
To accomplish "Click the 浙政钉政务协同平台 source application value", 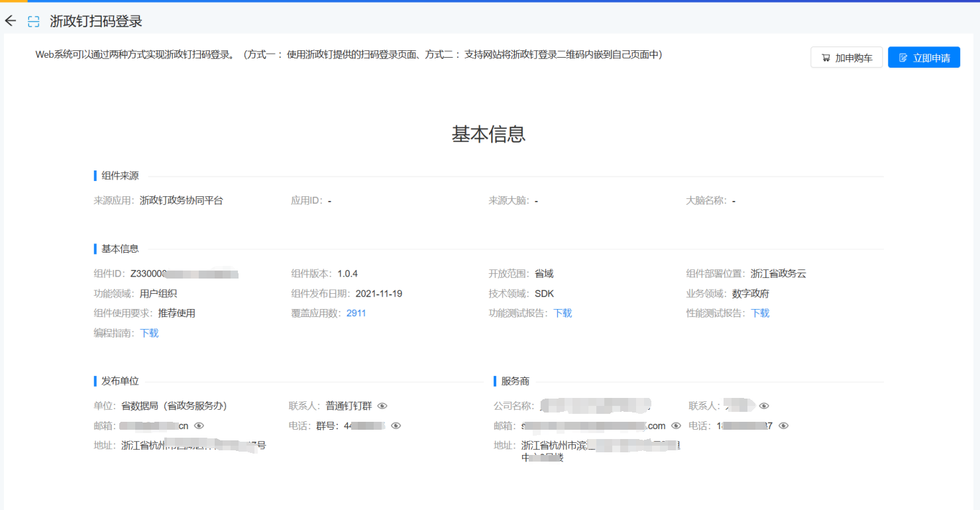I will 182,200.
